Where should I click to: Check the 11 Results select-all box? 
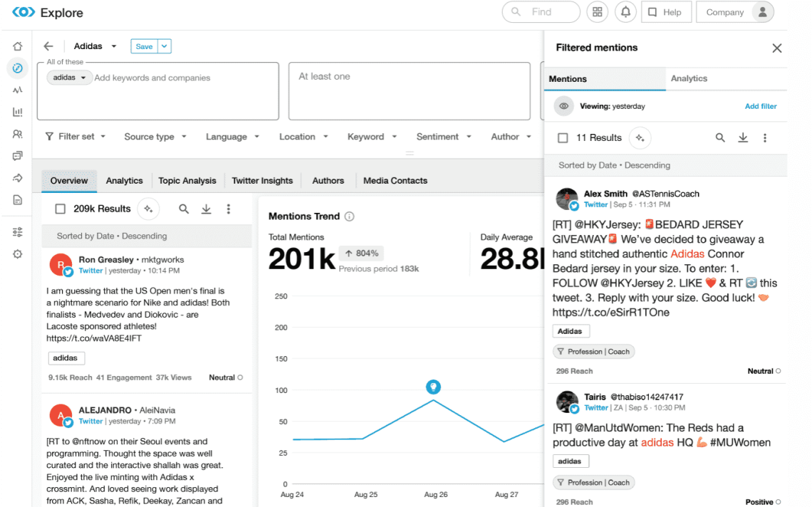coord(563,137)
